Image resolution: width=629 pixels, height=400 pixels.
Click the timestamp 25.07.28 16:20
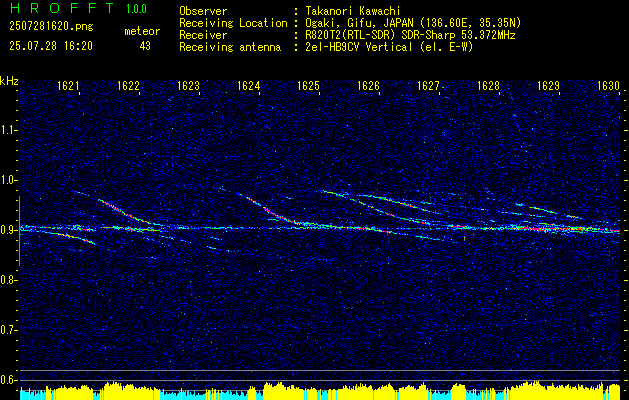[x=51, y=46]
